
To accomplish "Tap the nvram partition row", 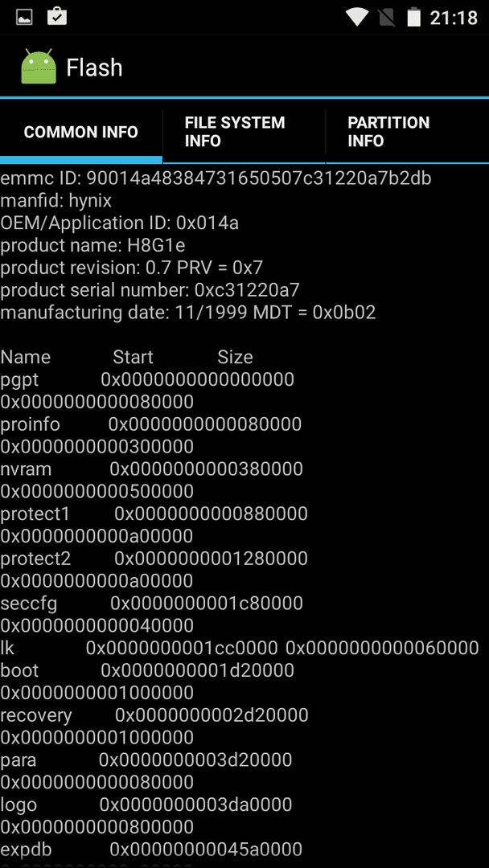I will click(152, 480).
